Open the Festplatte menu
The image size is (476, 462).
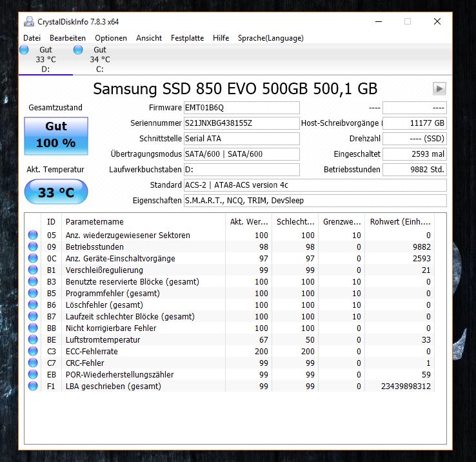pos(187,38)
